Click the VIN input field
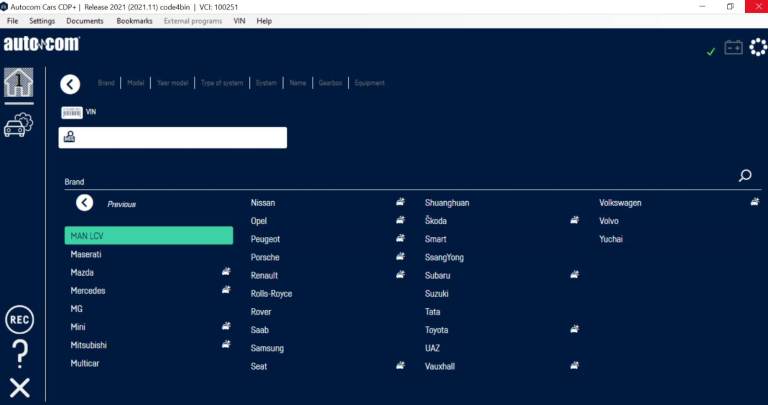Screen dimensions: 768x405 coord(180,137)
